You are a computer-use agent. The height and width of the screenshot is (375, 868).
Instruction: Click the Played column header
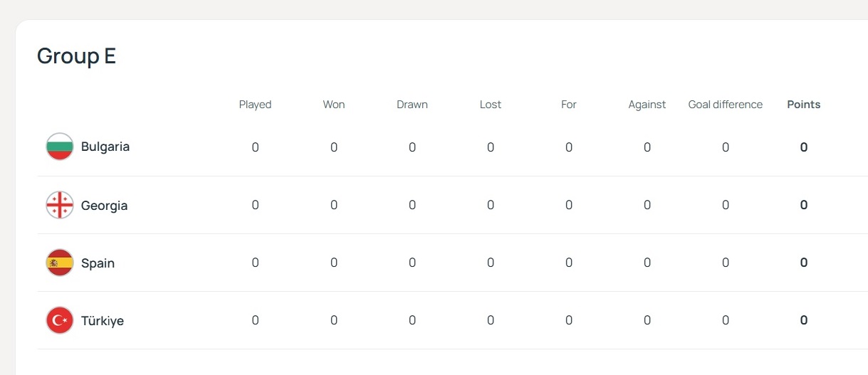pos(255,105)
